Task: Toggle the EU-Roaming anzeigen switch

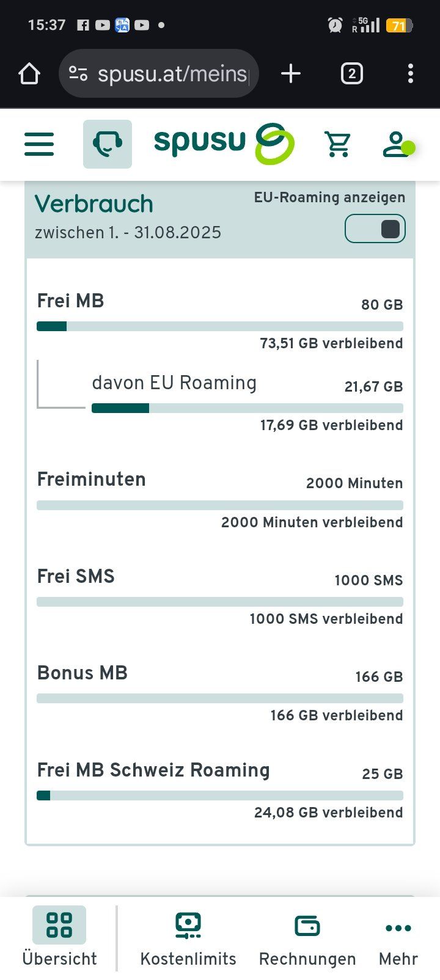Action: coord(375,229)
